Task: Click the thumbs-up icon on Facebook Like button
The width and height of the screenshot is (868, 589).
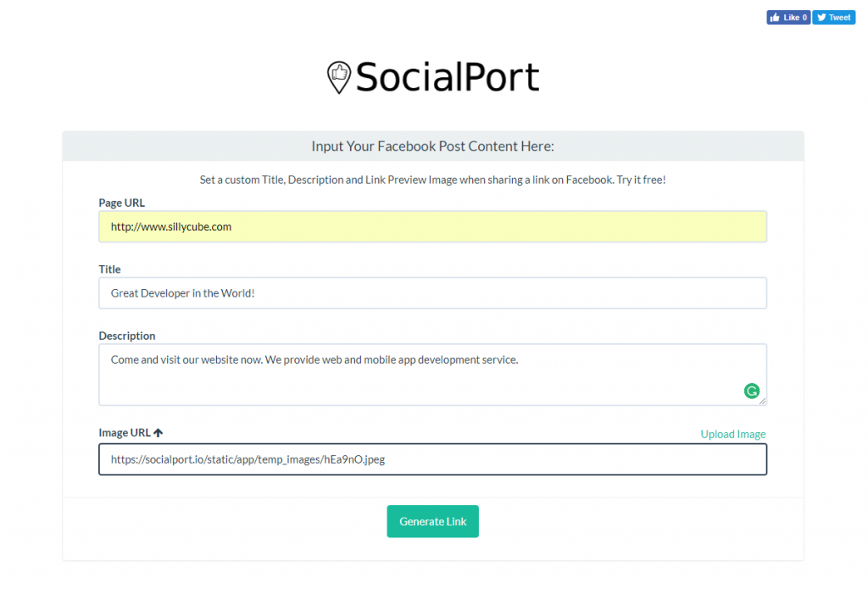Action: pos(776,18)
